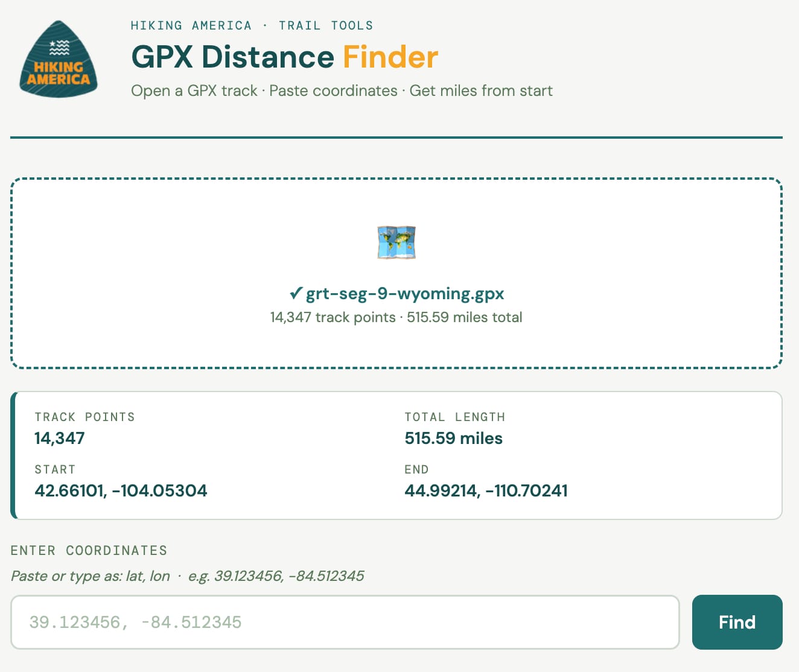Click end coordinates 44.99214, -110.70241
This screenshot has height=672, width=799.
(486, 490)
